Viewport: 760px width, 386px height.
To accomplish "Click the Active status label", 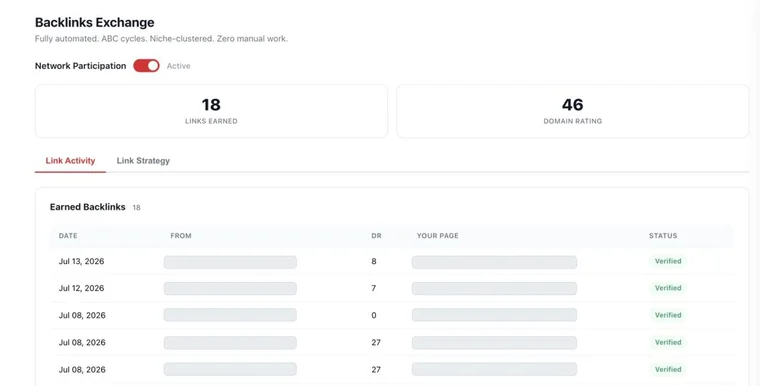I will (x=178, y=66).
